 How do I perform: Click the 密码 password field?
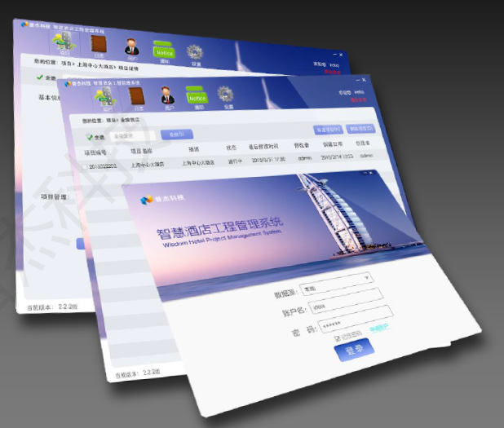[x=355, y=319]
